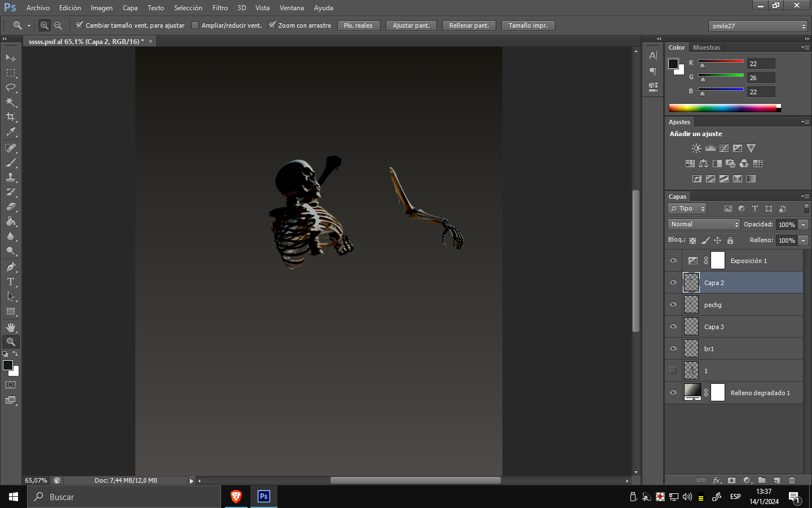The width and height of the screenshot is (812, 508).
Task: Select the History Brush tool
Action: tap(11, 192)
